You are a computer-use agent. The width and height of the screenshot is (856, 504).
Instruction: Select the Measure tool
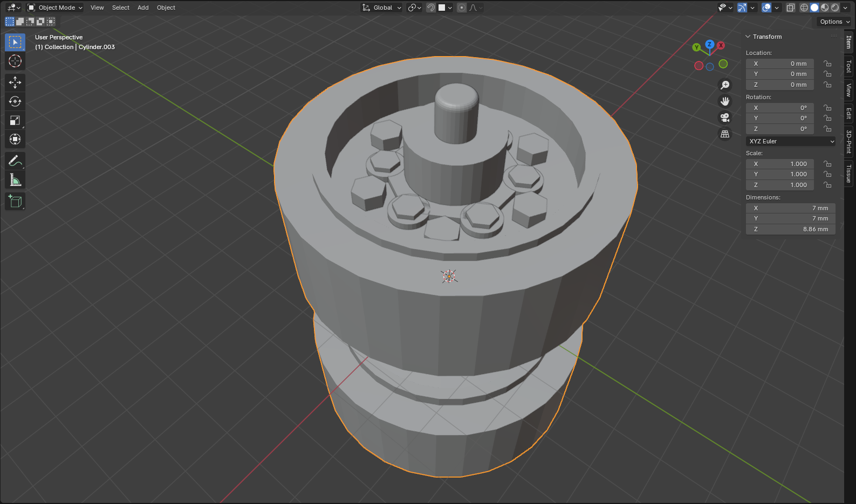(x=15, y=180)
